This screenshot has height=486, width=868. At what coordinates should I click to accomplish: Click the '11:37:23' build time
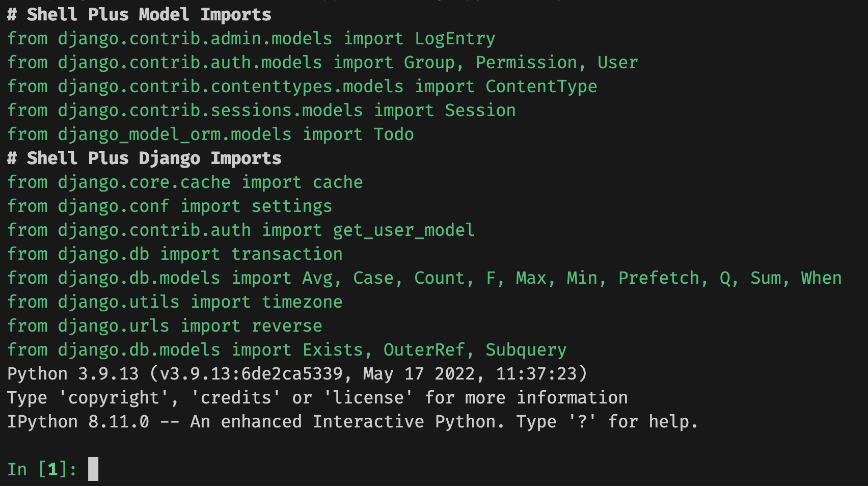point(536,374)
